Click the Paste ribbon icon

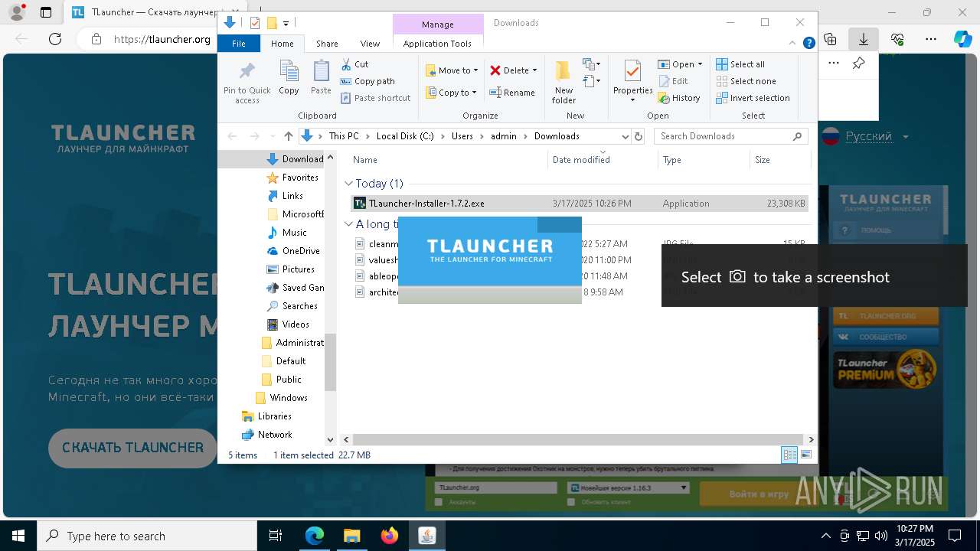click(321, 78)
